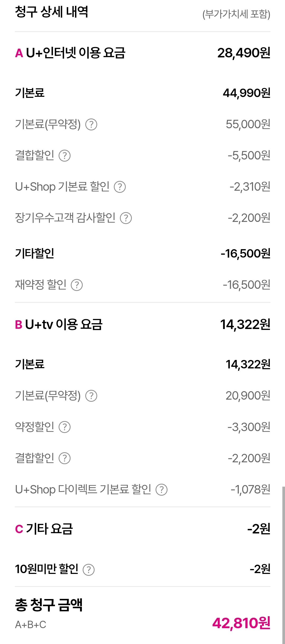
Task: Tap help icon beside U+tv 결합할인
Action: point(64,458)
